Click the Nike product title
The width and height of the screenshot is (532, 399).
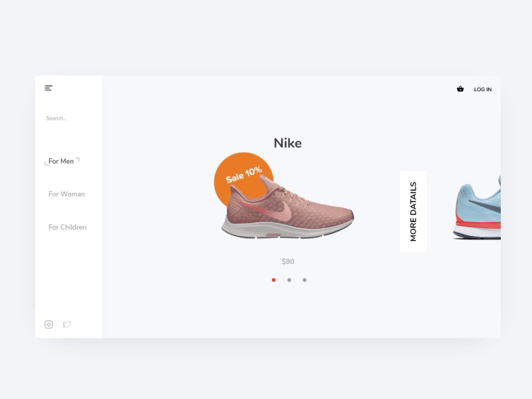pos(288,143)
